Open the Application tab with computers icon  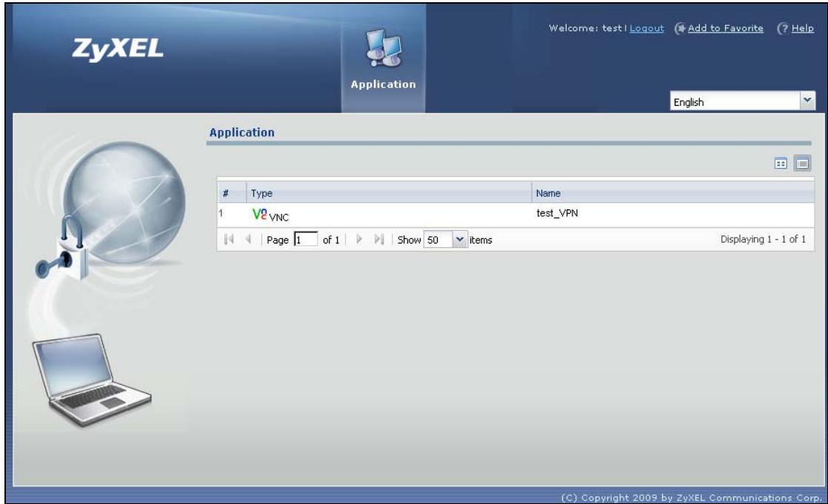click(x=384, y=59)
